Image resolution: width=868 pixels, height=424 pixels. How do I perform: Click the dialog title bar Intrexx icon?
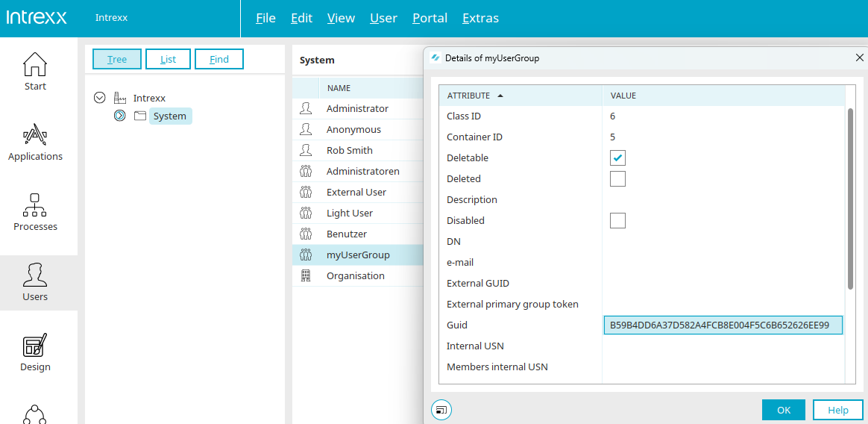tap(435, 57)
